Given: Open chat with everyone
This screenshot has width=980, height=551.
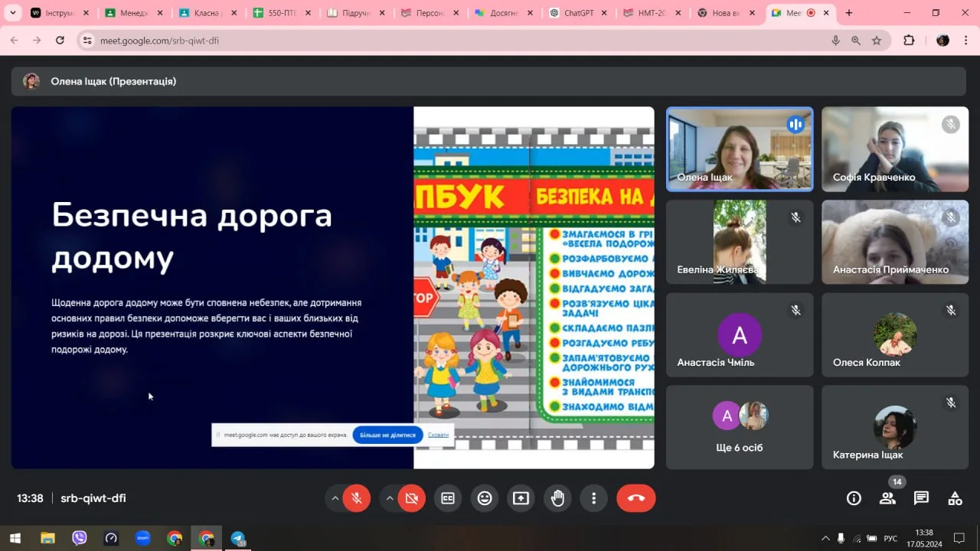Looking at the screenshot, I should point(921,498).
